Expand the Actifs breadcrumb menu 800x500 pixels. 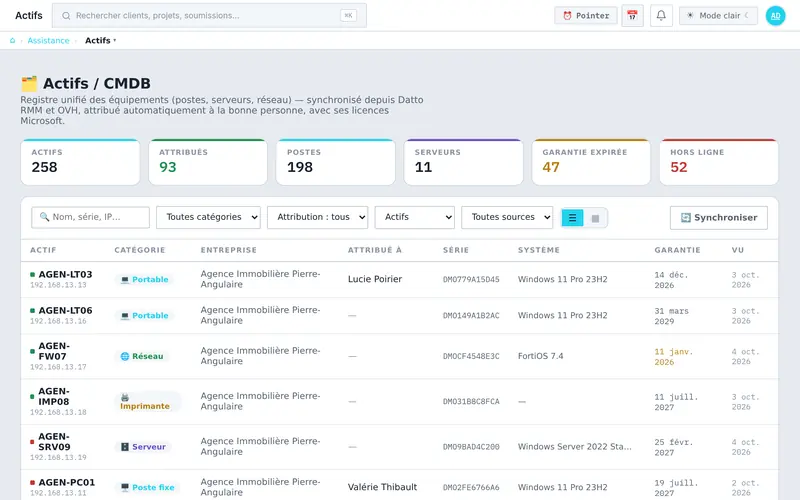pos(101,40)
